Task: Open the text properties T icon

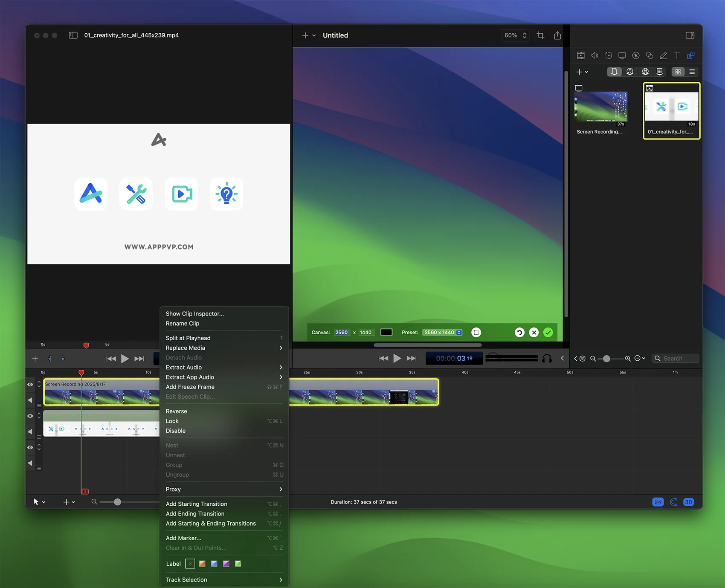Action: [x=677, y=55]
